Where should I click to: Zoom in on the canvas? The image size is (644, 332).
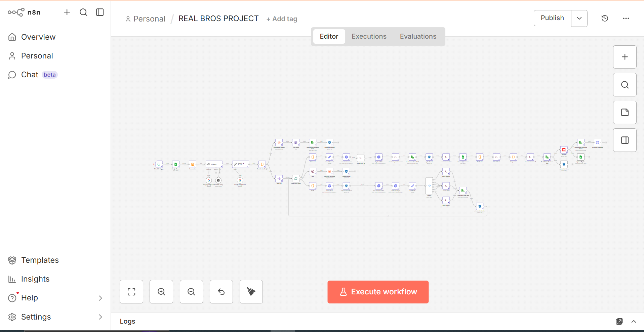pyautogui.click(x=161, y=292)
